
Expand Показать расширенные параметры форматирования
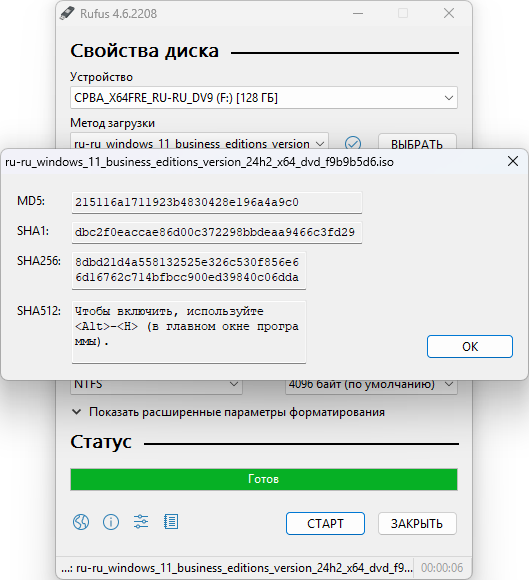pyautogui.click(x=228, y=412)
